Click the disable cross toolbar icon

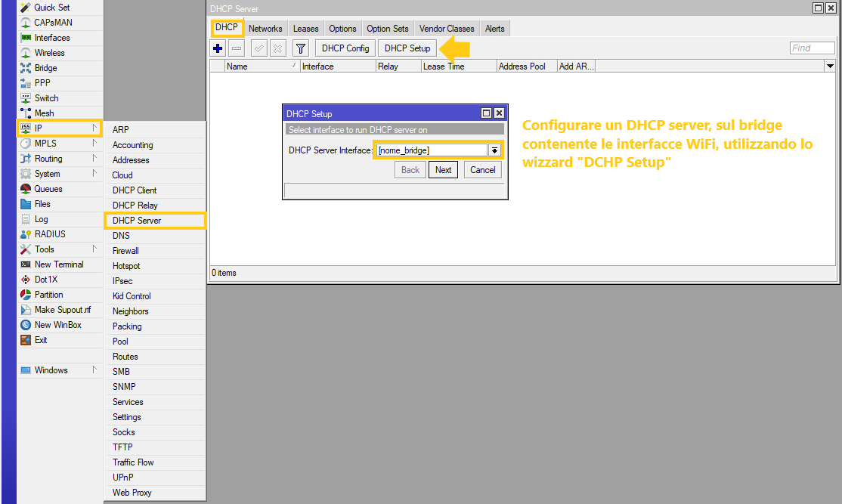coord(277,48)
